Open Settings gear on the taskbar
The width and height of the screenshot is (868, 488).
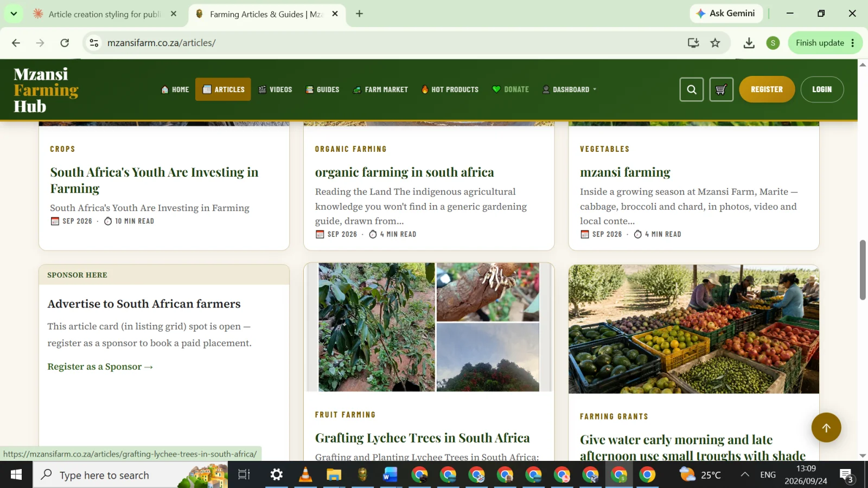click(x=277, y=475)
